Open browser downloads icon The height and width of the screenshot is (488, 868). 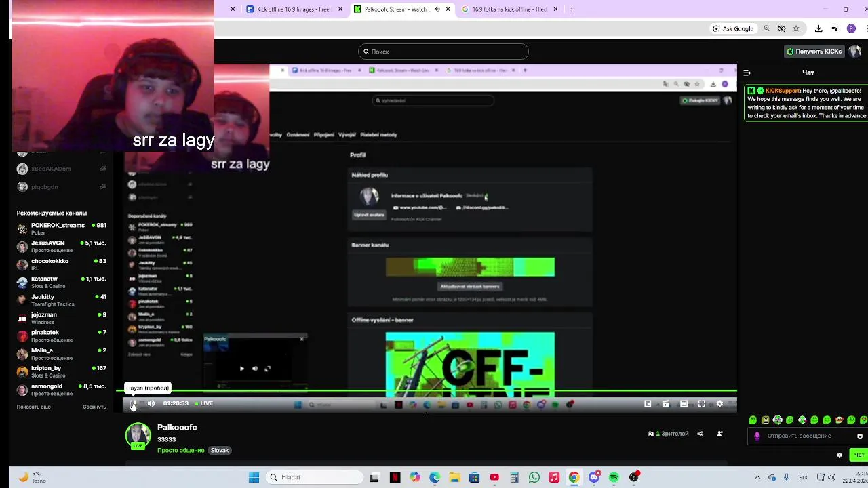point(818,28)
